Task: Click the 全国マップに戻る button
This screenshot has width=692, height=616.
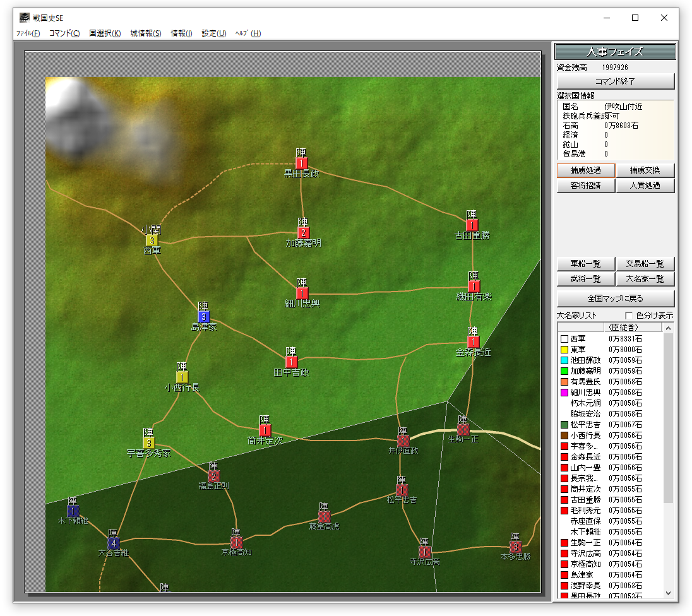Action: 616,299
